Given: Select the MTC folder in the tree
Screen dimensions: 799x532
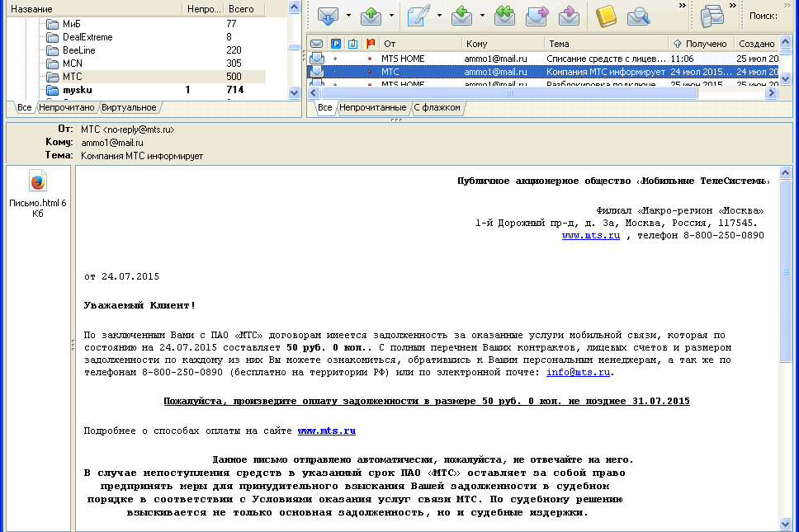Looking at the screenshot, I should (72, 77).
